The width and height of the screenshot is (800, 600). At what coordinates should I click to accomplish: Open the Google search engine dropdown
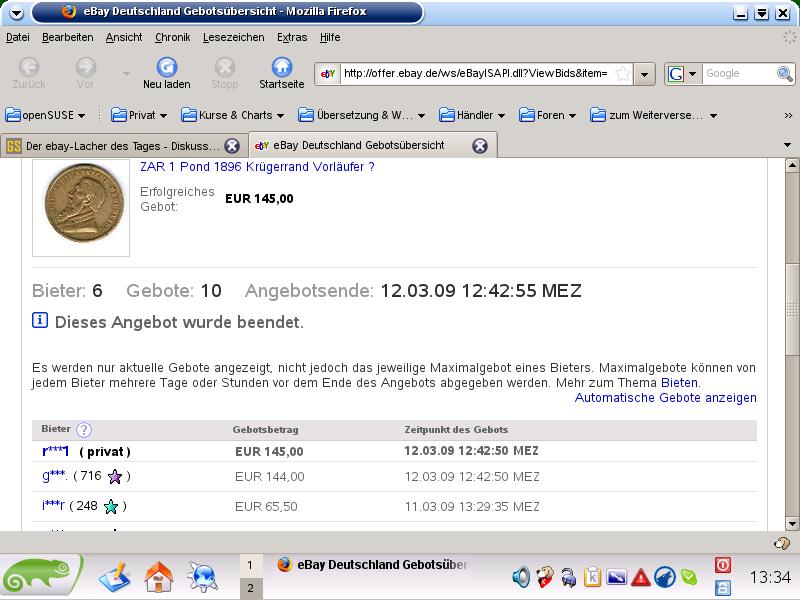click(681, 74)
